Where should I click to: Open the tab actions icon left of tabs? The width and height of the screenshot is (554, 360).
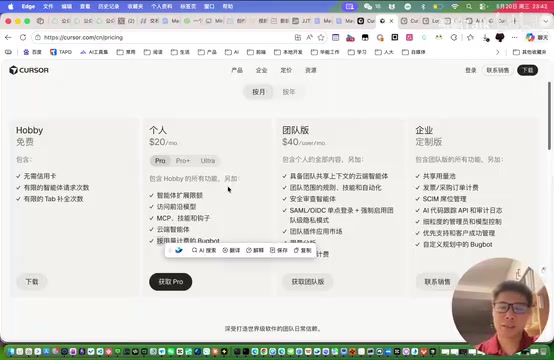click(x=40, y=21)
